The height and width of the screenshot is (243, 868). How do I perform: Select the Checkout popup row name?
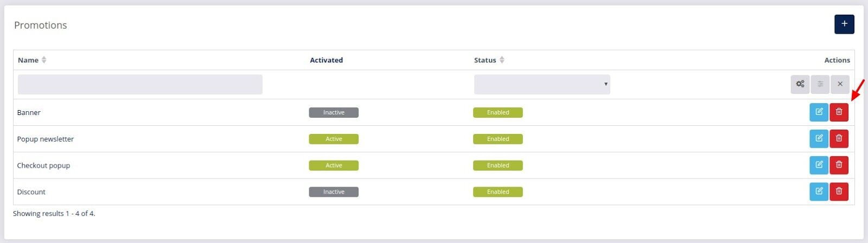click(43, 165)
